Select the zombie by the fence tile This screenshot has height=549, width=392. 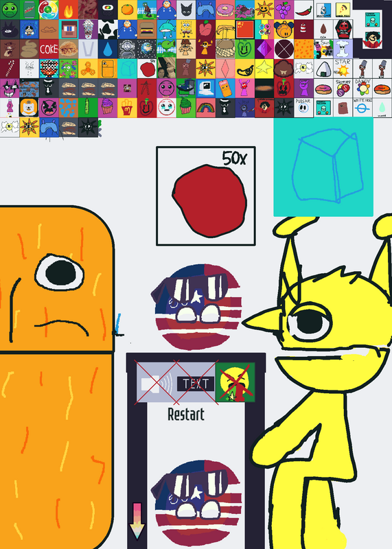[147, 10]
